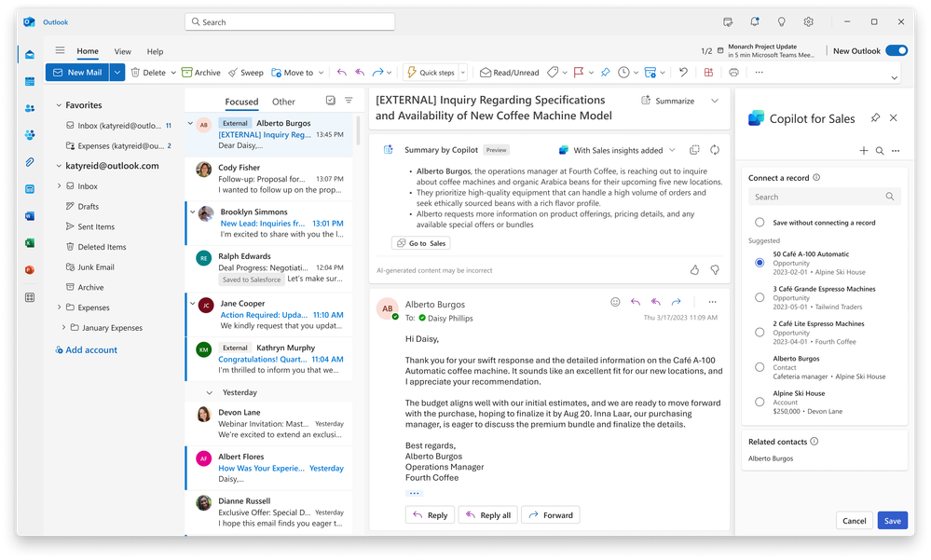Switch to the Focused inbox tab
The height and width of the screenshot is (560, 931).
point(241,102)
